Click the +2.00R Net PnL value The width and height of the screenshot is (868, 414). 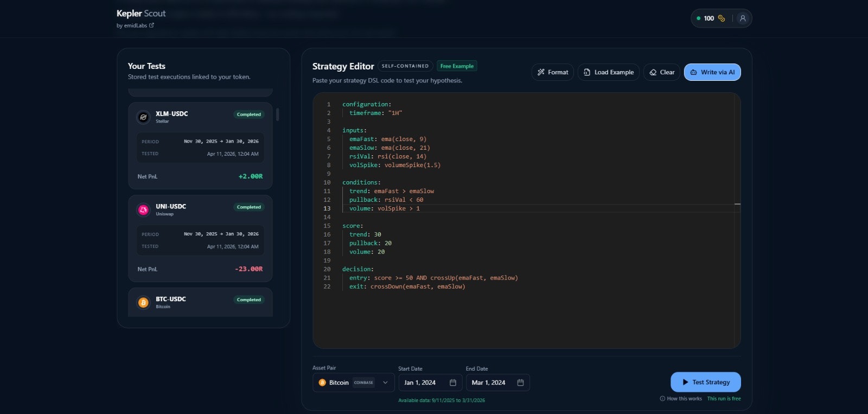pyautogui.click(x=251, y=176)
